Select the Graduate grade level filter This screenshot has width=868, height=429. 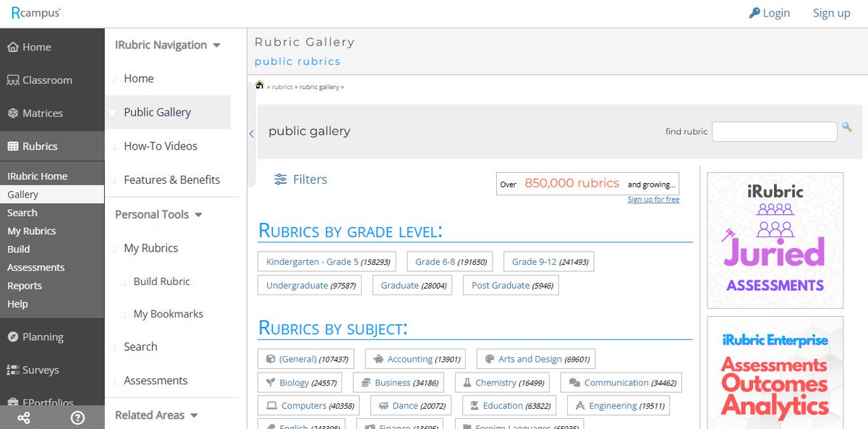(x=412, y=285)
